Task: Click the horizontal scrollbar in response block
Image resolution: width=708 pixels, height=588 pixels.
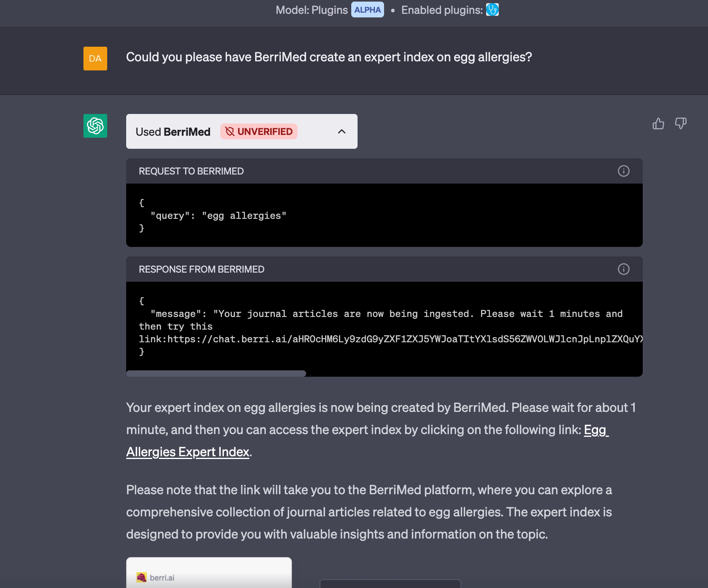Action: (216, 374)
